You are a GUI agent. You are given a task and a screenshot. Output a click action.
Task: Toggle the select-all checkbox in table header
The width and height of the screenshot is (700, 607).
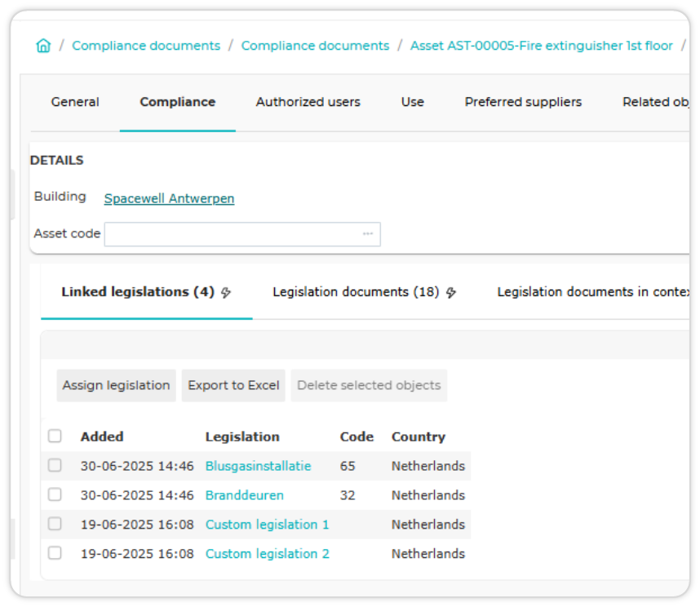pyautogui.click(x=55, y=436)
